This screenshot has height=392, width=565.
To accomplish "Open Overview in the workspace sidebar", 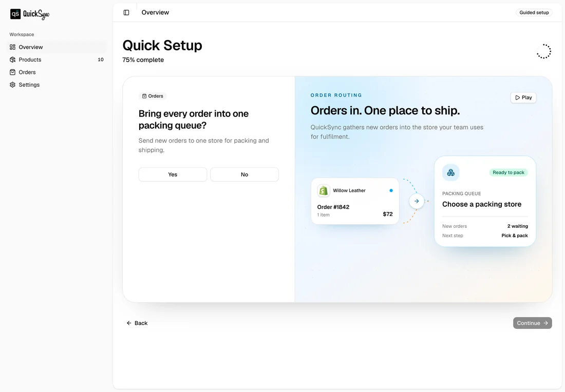I will [x=56, y=47].
